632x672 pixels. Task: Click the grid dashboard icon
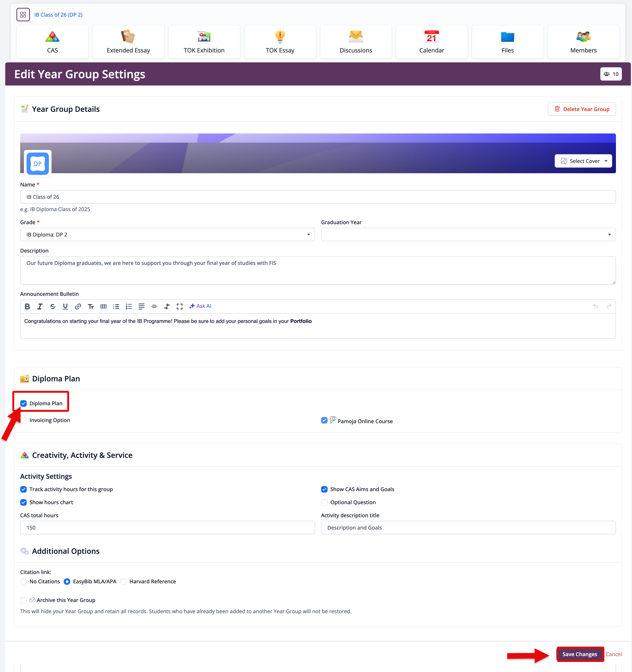pos(23,15)
